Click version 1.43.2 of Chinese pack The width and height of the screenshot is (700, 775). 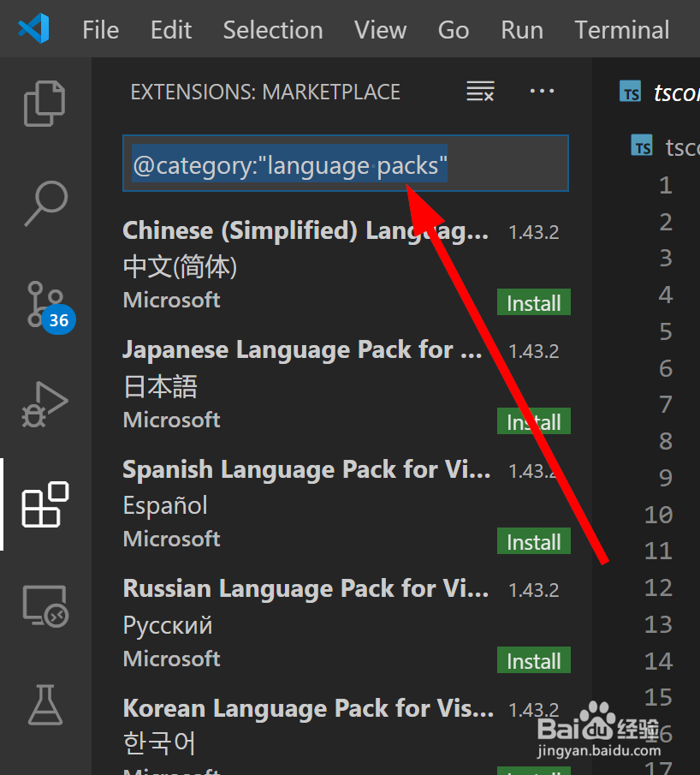click(533, 232)
